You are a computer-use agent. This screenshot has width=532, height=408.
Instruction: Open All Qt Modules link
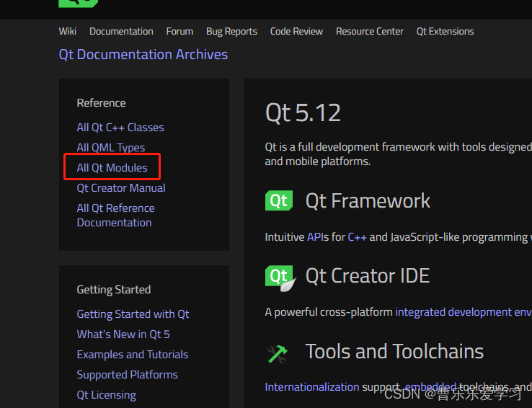(112, 168)
